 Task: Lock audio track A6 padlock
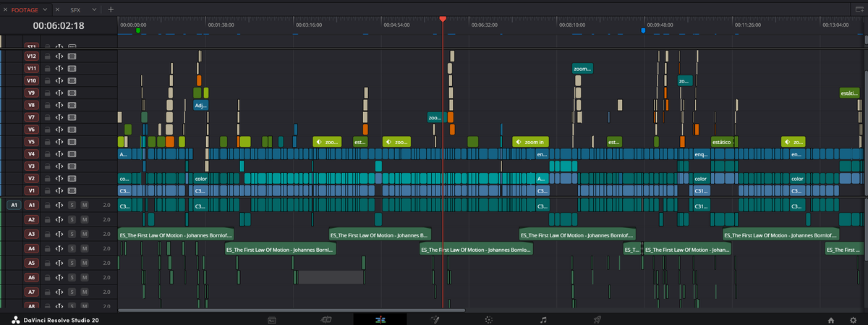click(x=47, y=277)
